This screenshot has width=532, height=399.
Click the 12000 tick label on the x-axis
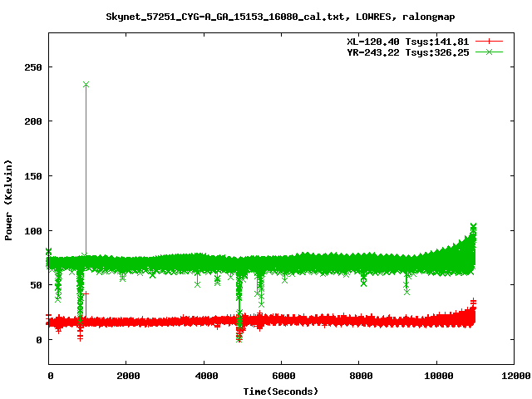516,376
